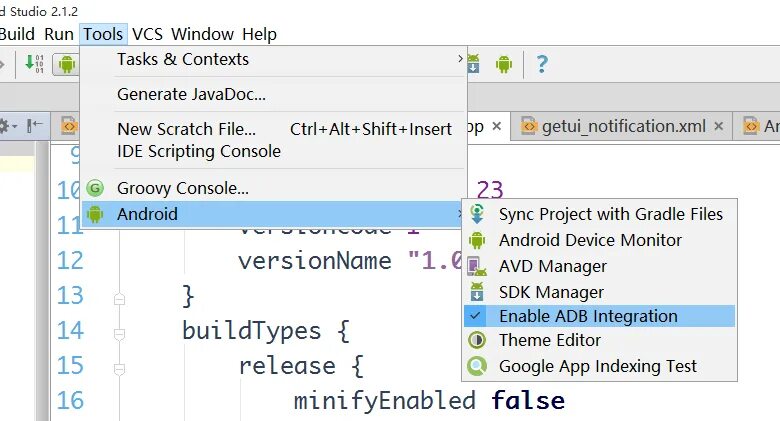
Task: Click the project panel settings gear icon
Action: click(5, 126)
